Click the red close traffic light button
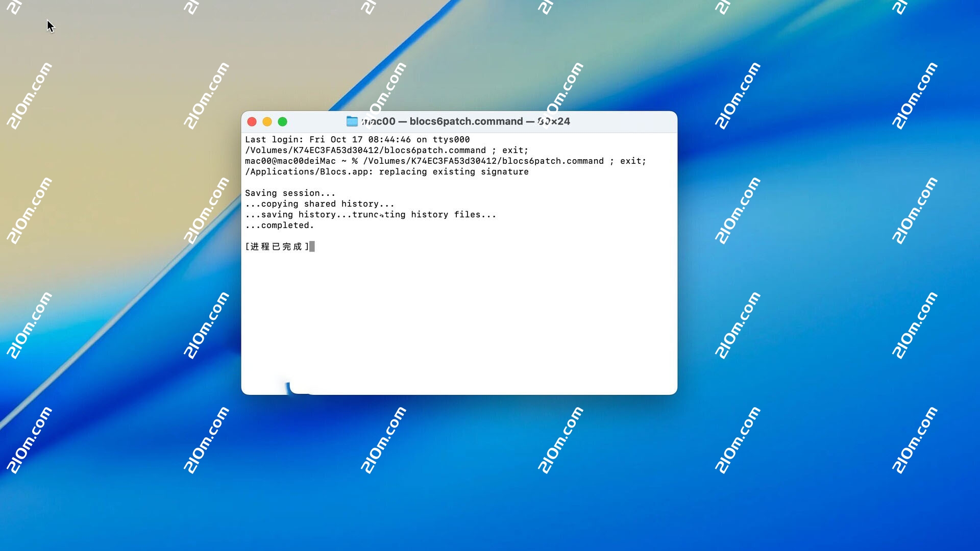Screen dimensions: 980x551 coord(252,122)
